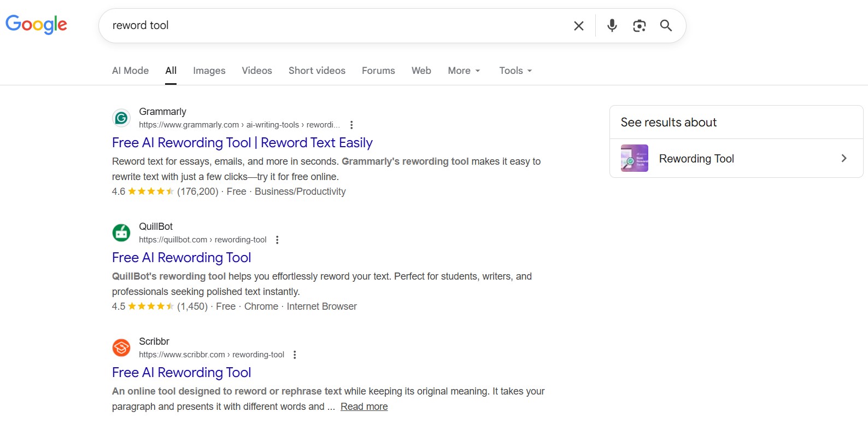The width and height of the screenshot is (868, 423).
Task: Click the Rewording Tool label in side panel
Action: click(696, 159)
